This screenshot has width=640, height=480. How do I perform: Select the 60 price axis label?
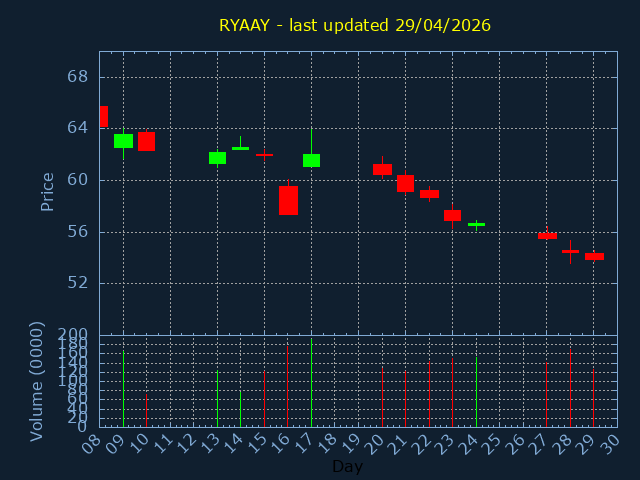78,180
